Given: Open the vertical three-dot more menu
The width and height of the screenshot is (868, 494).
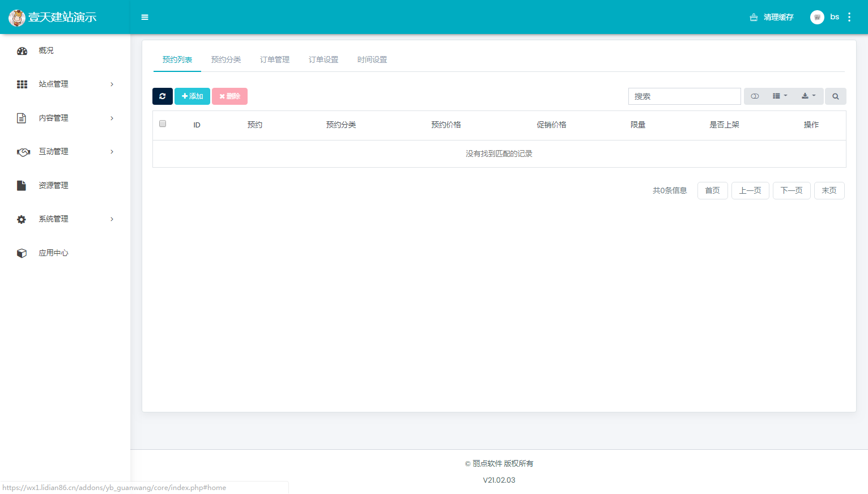Looking at the screenshot, I should tap(849, 17).
